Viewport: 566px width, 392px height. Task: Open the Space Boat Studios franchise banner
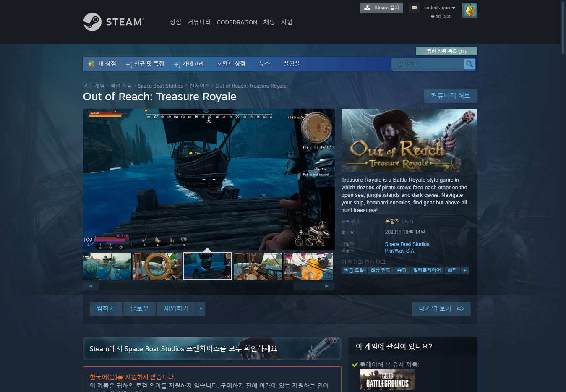(x=212, y=349)
